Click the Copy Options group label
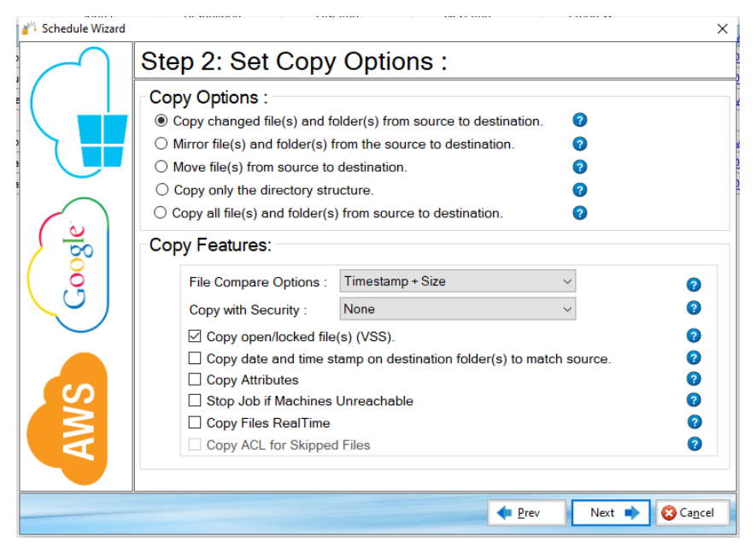This screenshot has width=756, height=554. click(x=208, y=97)
